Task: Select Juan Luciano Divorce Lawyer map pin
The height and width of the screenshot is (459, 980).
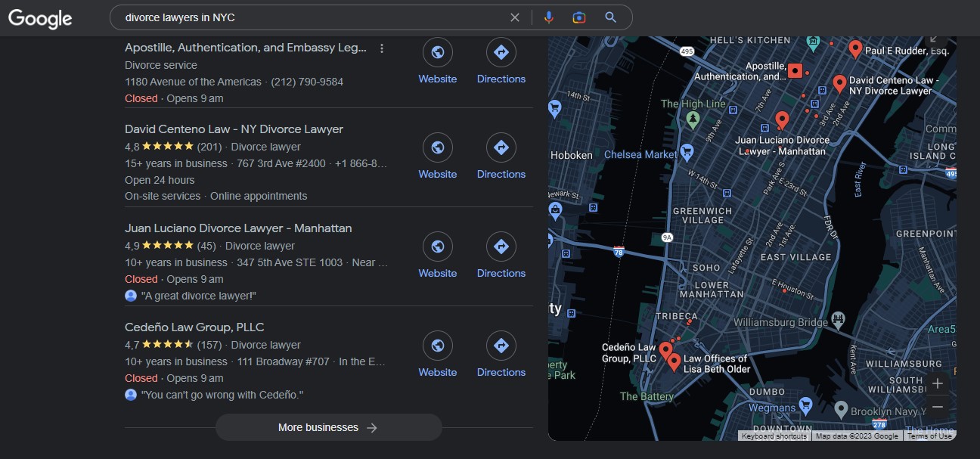Action: tap(782, 120)
